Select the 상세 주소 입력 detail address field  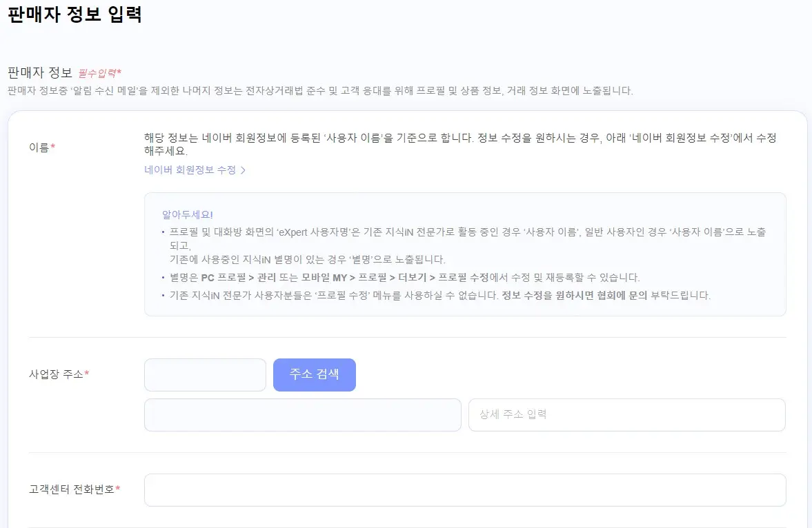click(x=626, y=414)
